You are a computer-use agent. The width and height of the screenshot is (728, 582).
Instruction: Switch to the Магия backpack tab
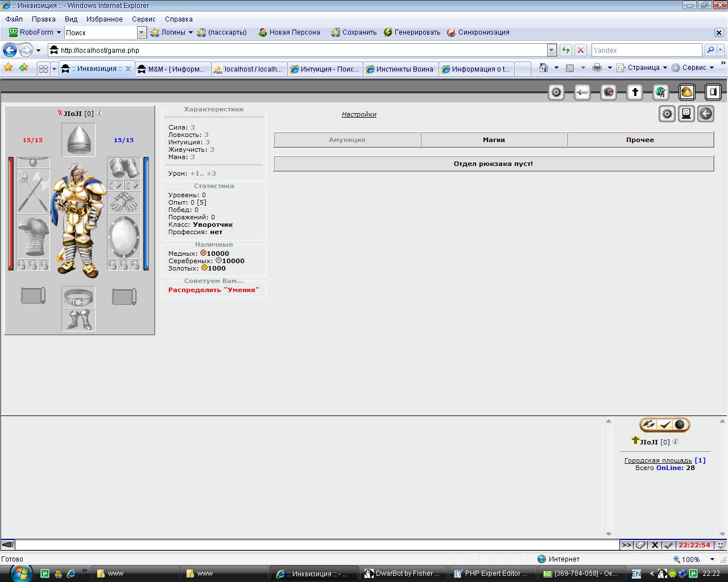(494, 140)
